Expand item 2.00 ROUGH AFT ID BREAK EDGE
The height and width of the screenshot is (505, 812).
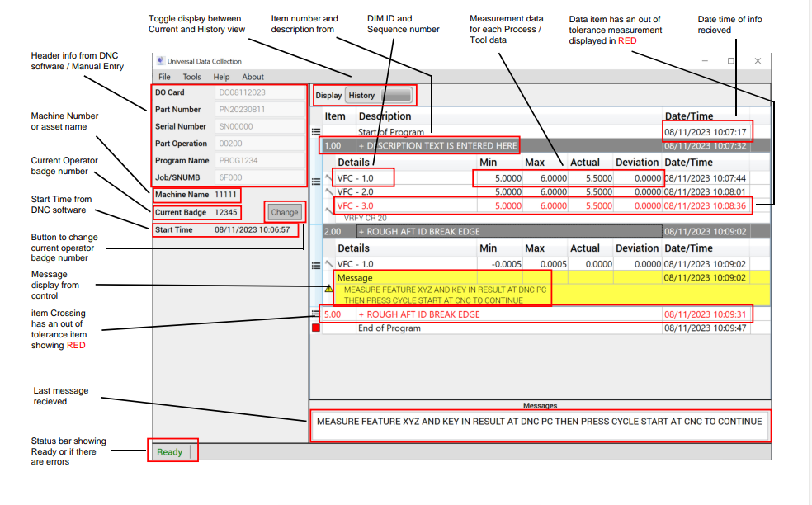point(361,232)
